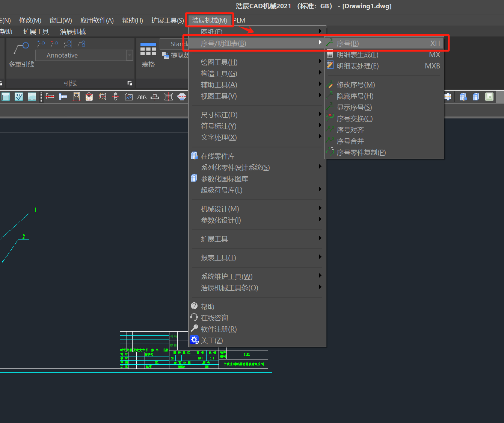Expand the 引线 panel dialog launcher
Screen dimensions: 504x423
click(x=130, y=83)
